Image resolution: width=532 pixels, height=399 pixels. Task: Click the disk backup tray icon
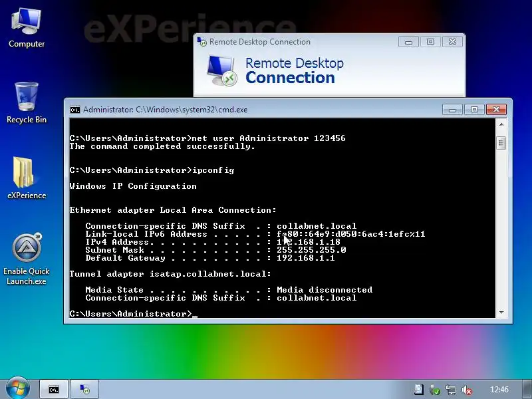coord(419,390)
